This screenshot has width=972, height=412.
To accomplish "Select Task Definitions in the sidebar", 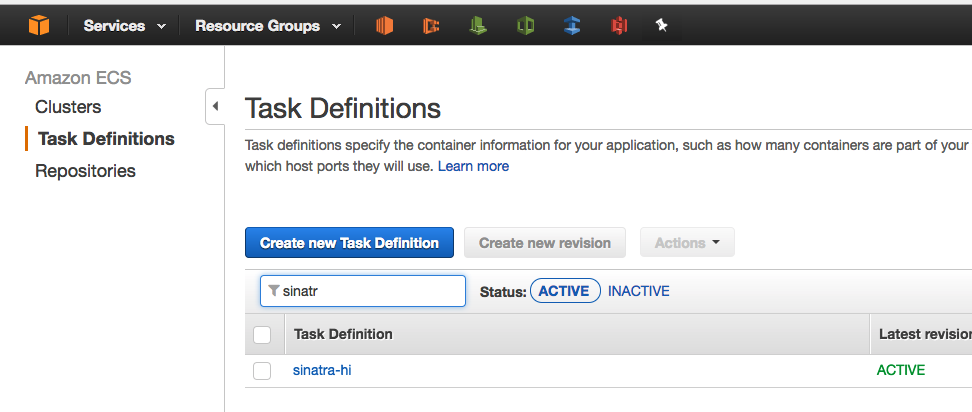I will [x=106, y=139].
